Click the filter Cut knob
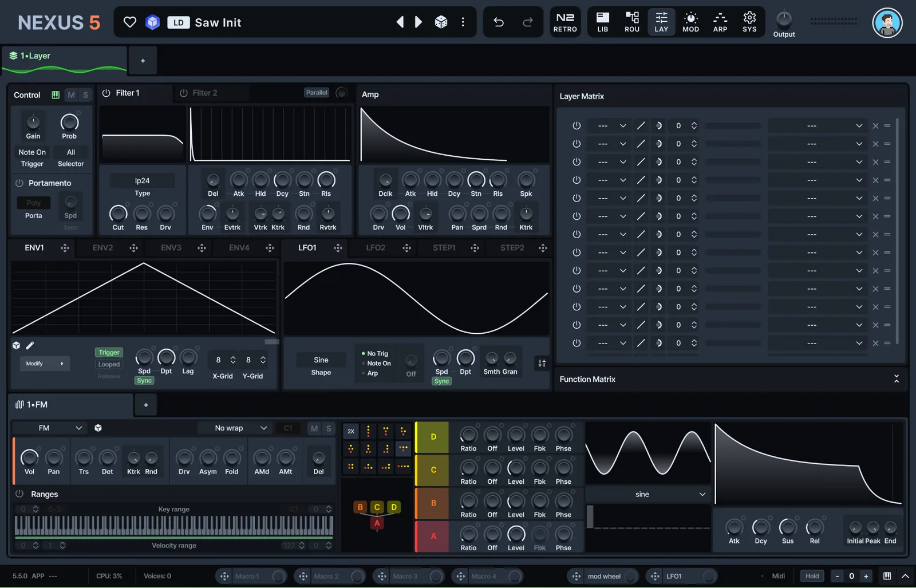The image size is (916, 588). (118, 214)
